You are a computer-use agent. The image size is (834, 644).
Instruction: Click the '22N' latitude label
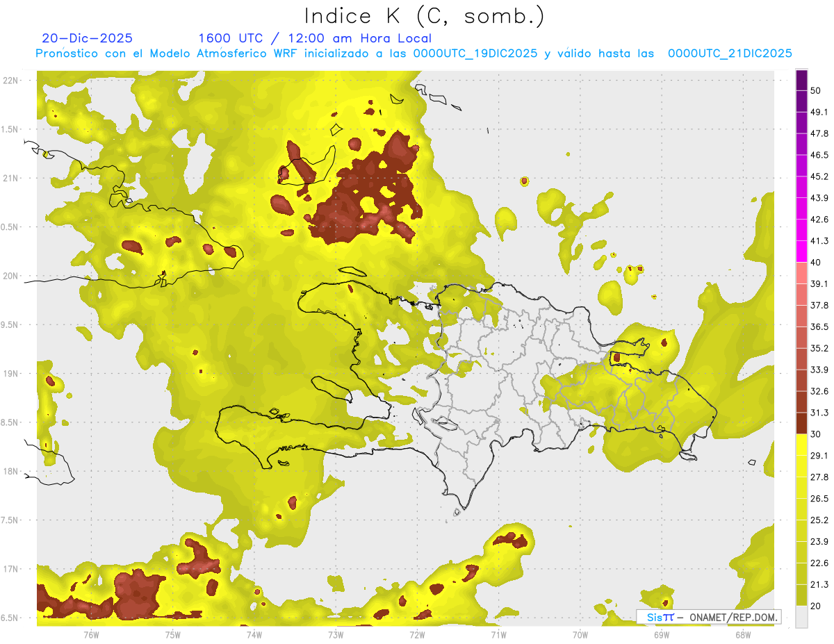(12, 81)
